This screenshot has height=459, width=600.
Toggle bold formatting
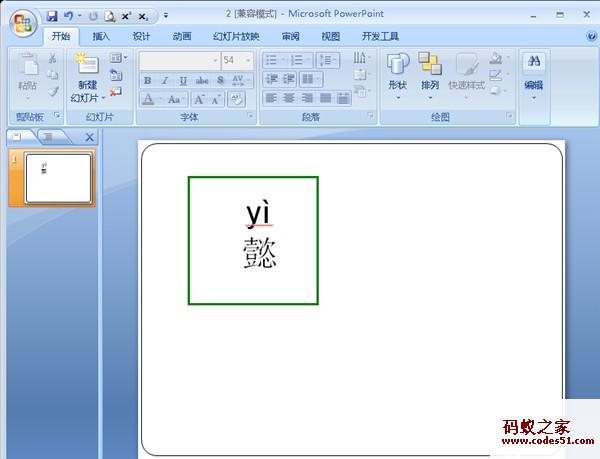(x=148, y=80)
